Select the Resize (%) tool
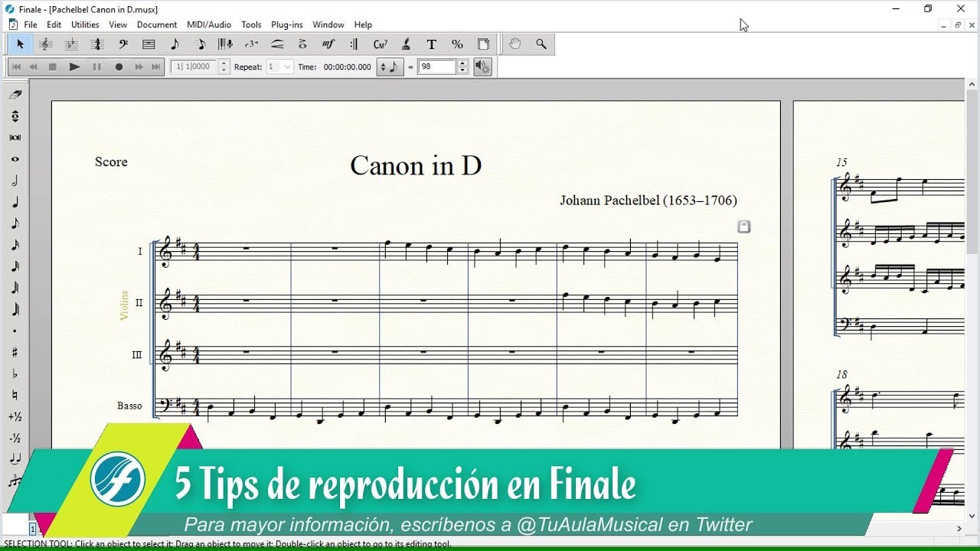This screenshot has width=980, height=551. pos(457,44)
